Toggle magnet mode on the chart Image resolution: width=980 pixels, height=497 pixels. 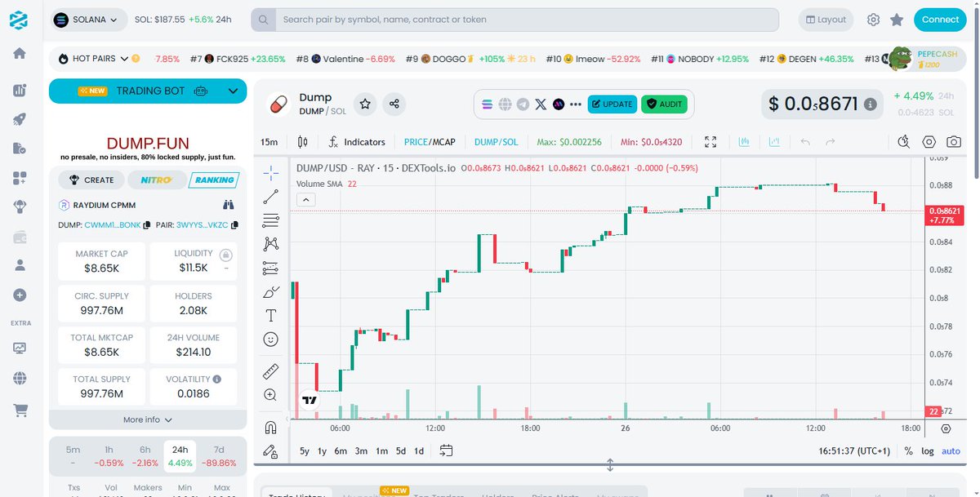tap(271, 427)
